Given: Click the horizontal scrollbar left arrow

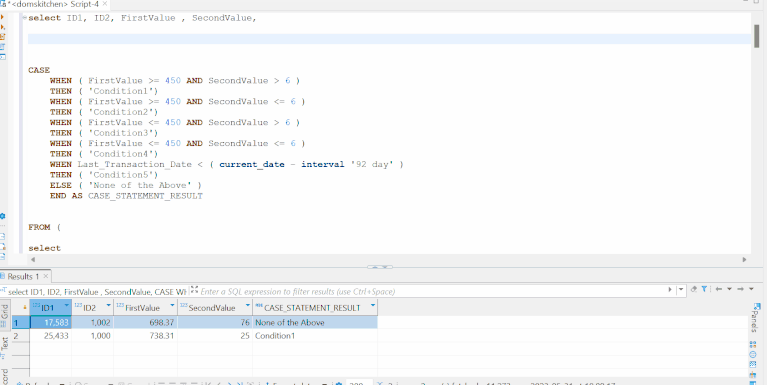Looking at the screenshot, I should pyautogui.click(x=33, y=260).
